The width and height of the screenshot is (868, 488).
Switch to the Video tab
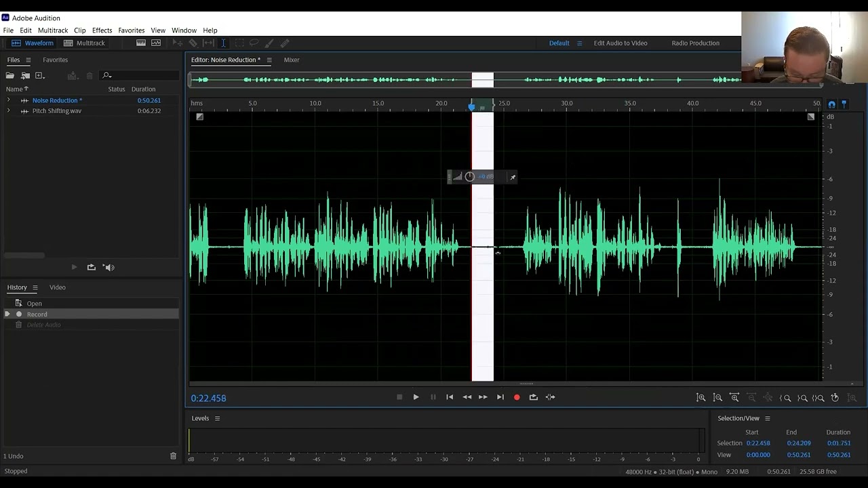58,287
